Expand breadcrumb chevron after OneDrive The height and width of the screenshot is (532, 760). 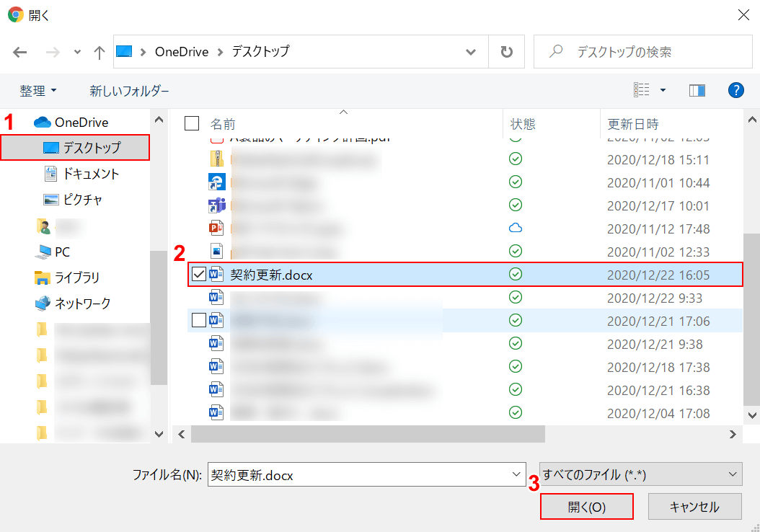coord(220,52)
